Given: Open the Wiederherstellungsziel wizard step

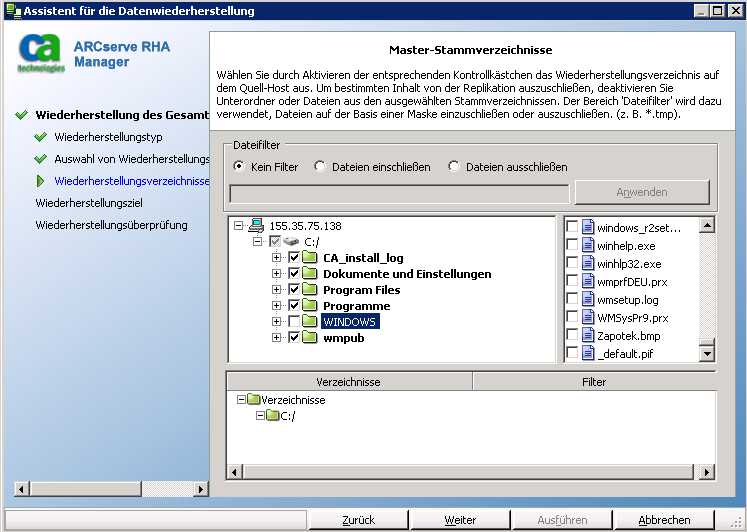Looking at the screenshot, I should 89,203.
